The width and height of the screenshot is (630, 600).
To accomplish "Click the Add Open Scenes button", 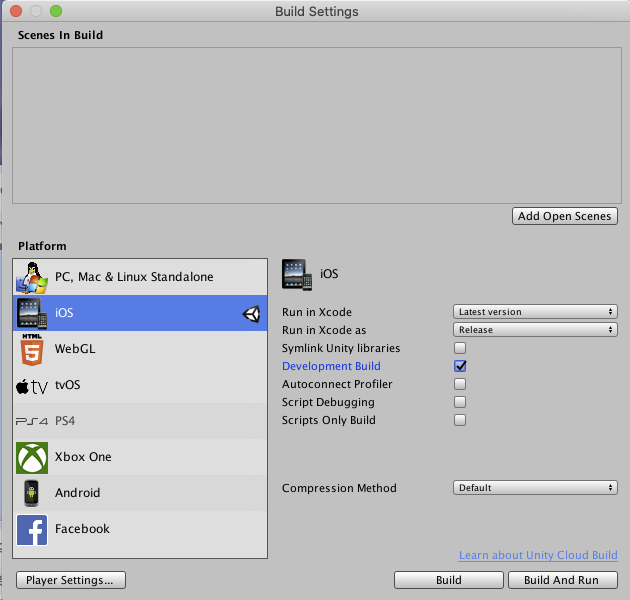I will pyautogui.click(x=565, y=216).
